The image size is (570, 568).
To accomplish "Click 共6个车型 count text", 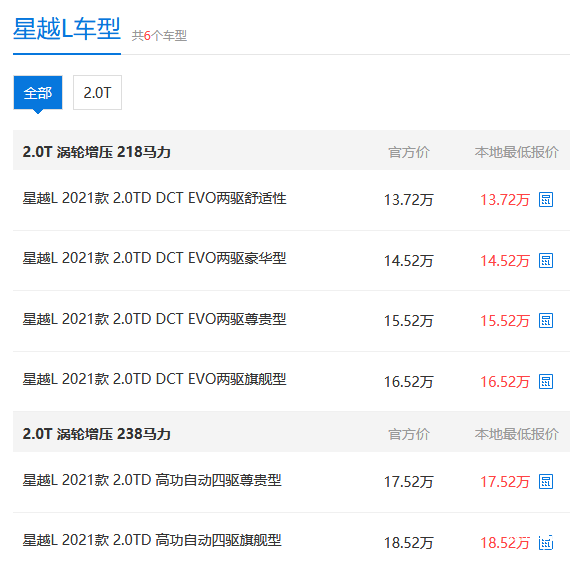I will point(159,36).
